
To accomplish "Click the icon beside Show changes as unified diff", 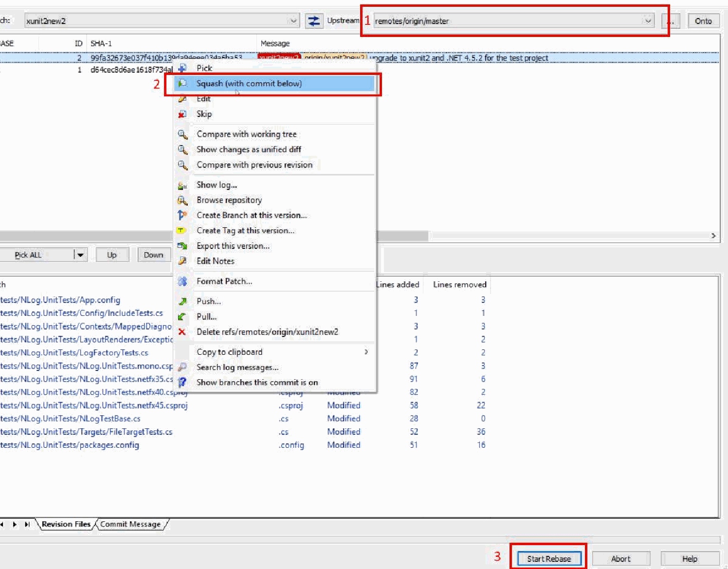I will click(182, 149).
